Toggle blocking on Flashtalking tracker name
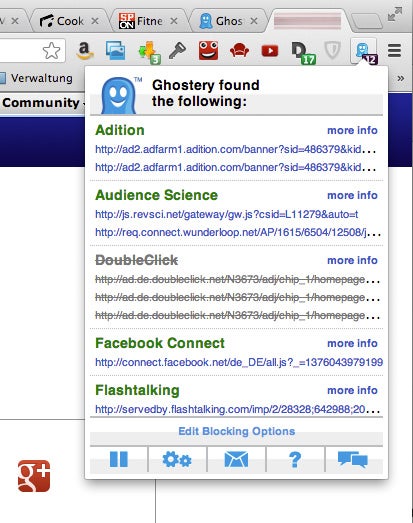This screenshot has width=413, height=523. pyautogui.click(x=137, y=390)
